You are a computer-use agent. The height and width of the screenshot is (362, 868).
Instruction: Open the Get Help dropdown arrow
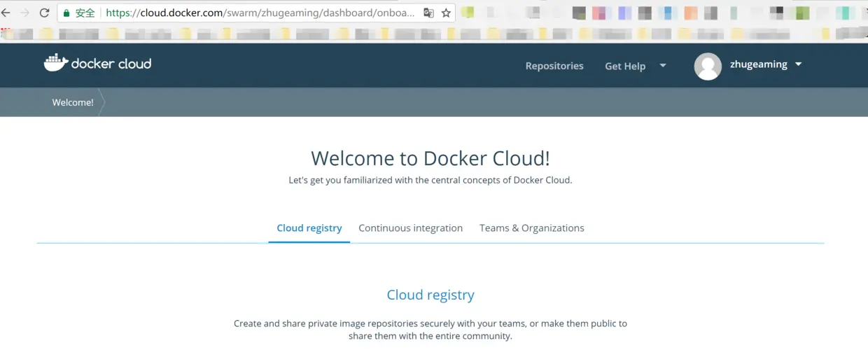tap(663, 66)
